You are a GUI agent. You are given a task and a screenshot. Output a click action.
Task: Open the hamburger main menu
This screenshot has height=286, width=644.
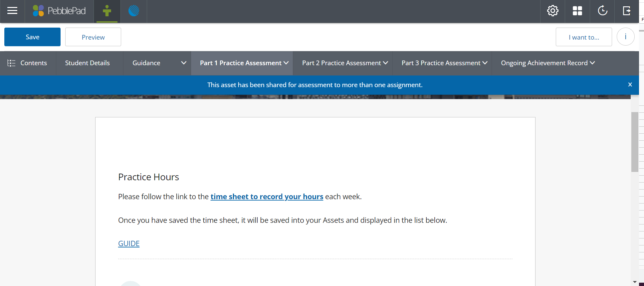pyautogui.click(x=12, y=11)
